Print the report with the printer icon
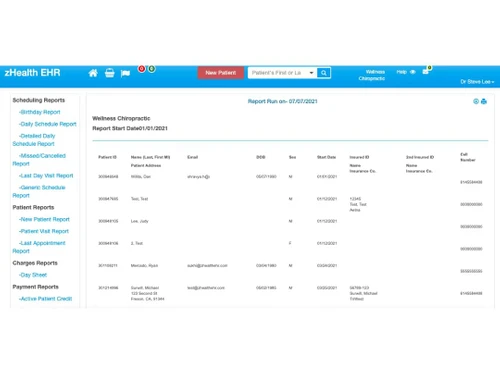 pos(484,101)
